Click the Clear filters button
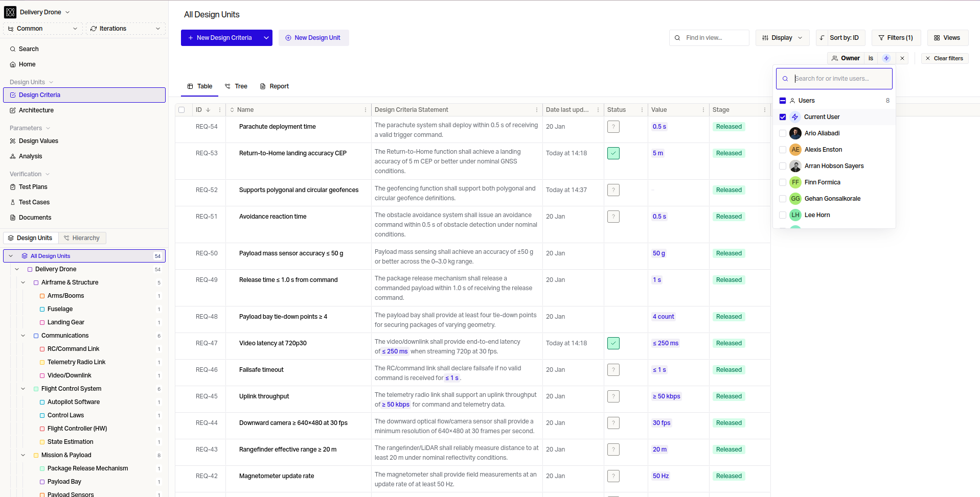 (x=944, y=58)
